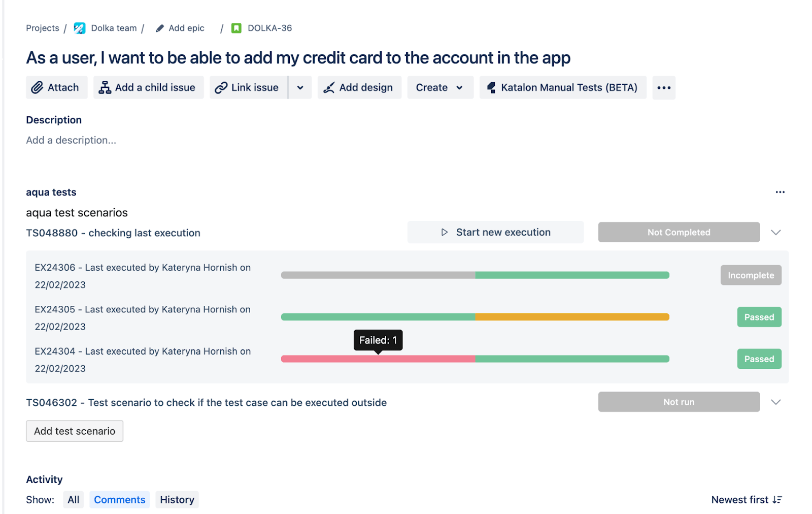This screenshot has width=812, height=514.
Task: Click the EX24304 red failed progress segment
Action: tap(378, 359)
